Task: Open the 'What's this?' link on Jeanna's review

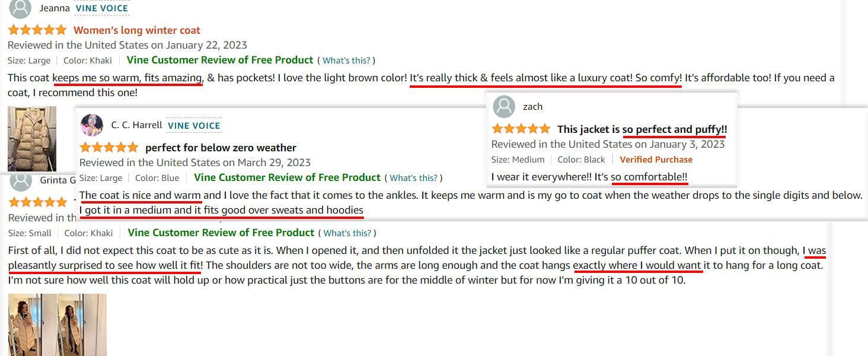Action: click(346, 60)
